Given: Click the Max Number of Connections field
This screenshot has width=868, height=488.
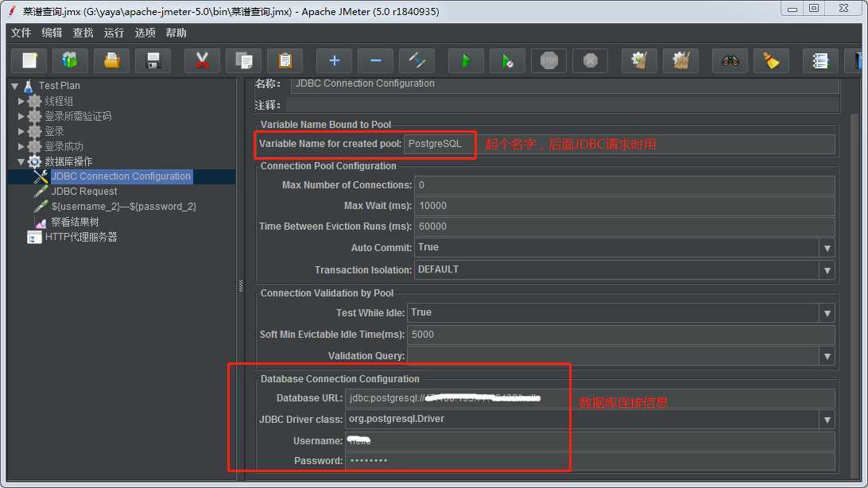Looking at the screenshot, I should click(625, 185).
